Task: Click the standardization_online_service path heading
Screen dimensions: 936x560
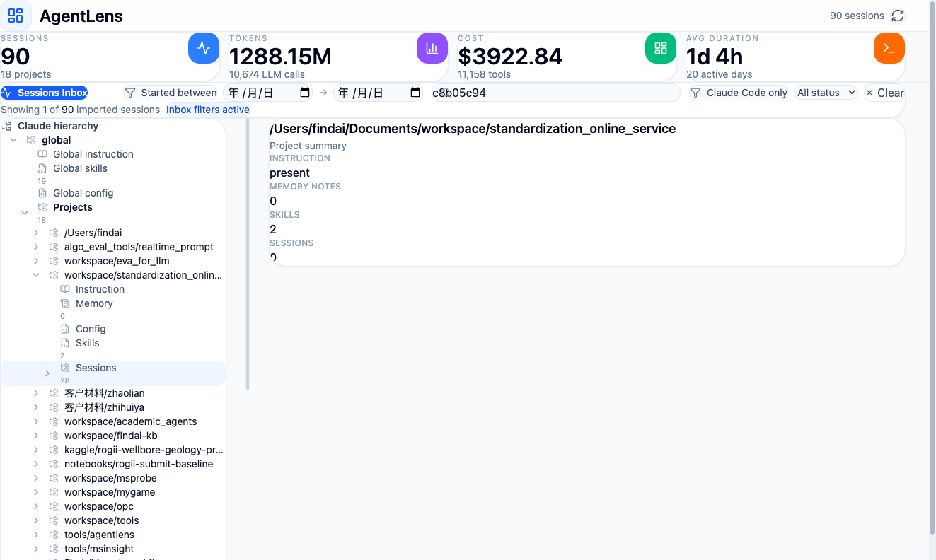Action: coord(473,129)
